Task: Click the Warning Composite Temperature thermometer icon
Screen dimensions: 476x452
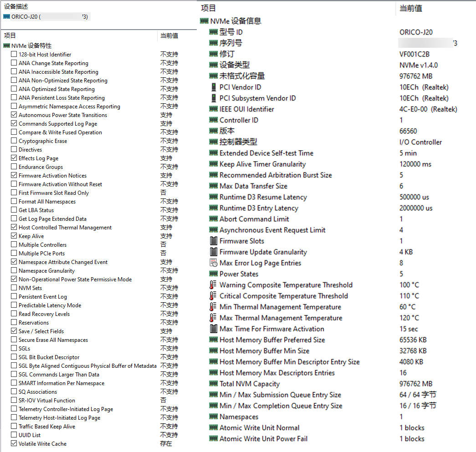Action: pos(213,285)
